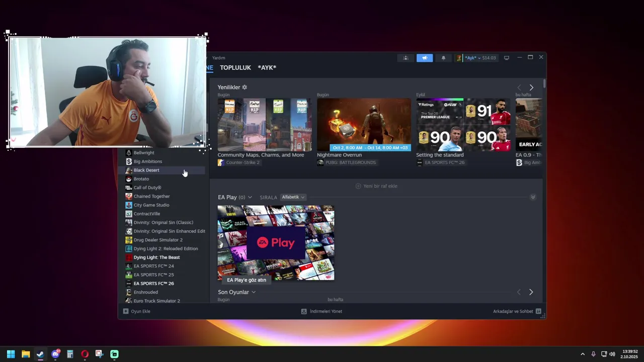This screenshot has height=362, width=644.
Task: Click the EA Play collection banner
Action: (276, 243)
